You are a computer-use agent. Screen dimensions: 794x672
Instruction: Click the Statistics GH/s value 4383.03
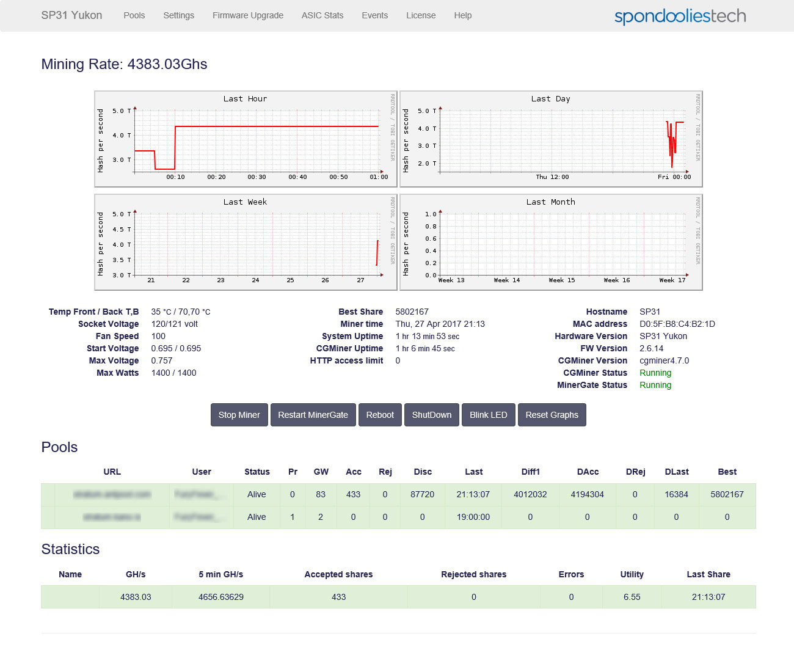136,597
